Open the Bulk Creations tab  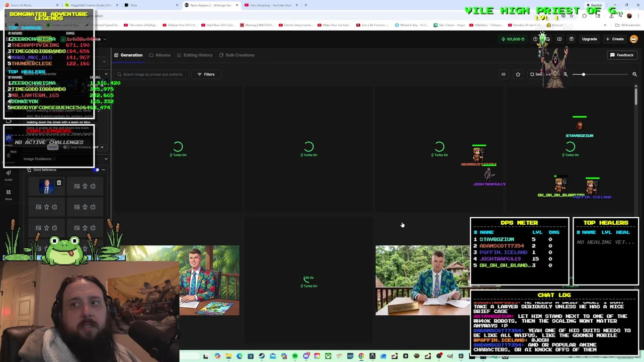click(236, 55)
